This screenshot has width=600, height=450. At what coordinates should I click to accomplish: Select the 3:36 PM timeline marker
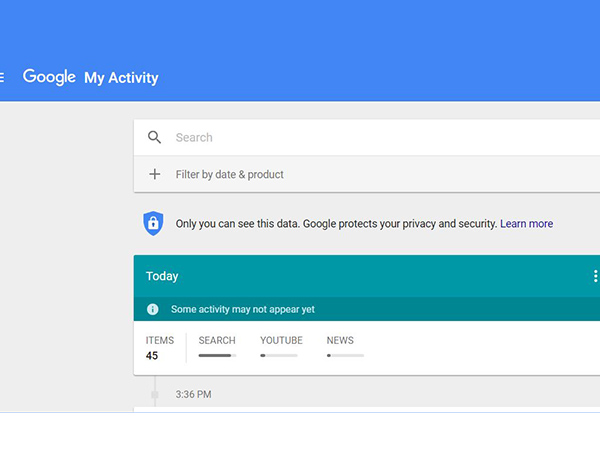click(155, 394)
